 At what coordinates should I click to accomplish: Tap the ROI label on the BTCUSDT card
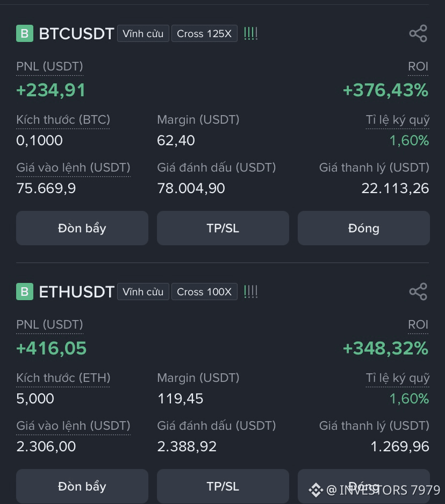[418, 67]
